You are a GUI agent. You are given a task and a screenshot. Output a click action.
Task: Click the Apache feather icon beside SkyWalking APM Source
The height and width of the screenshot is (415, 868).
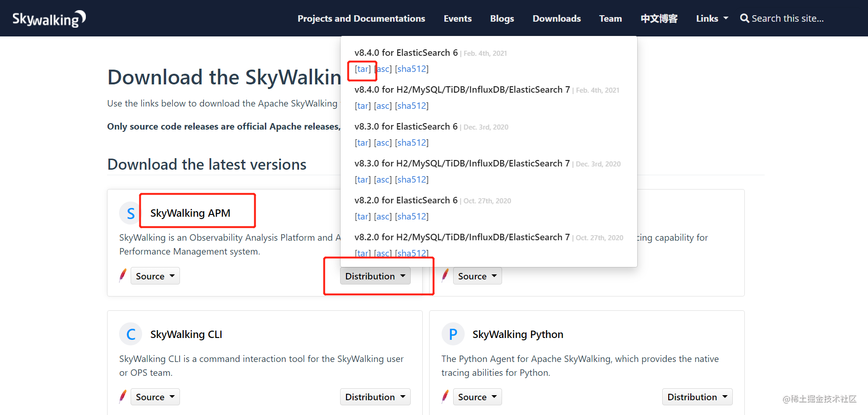(x=122, y=275)
